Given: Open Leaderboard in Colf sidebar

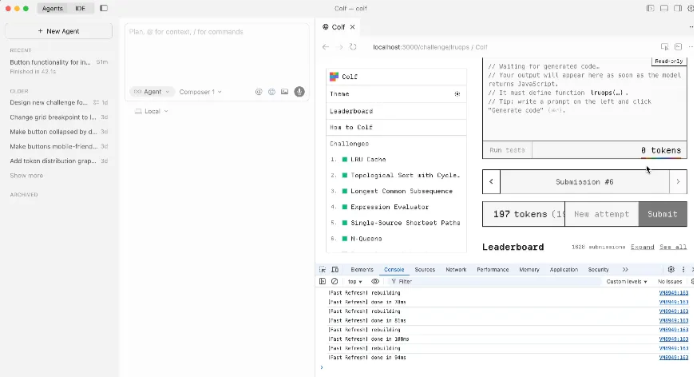Looking at the screenshot, I should tap(396, 111).
